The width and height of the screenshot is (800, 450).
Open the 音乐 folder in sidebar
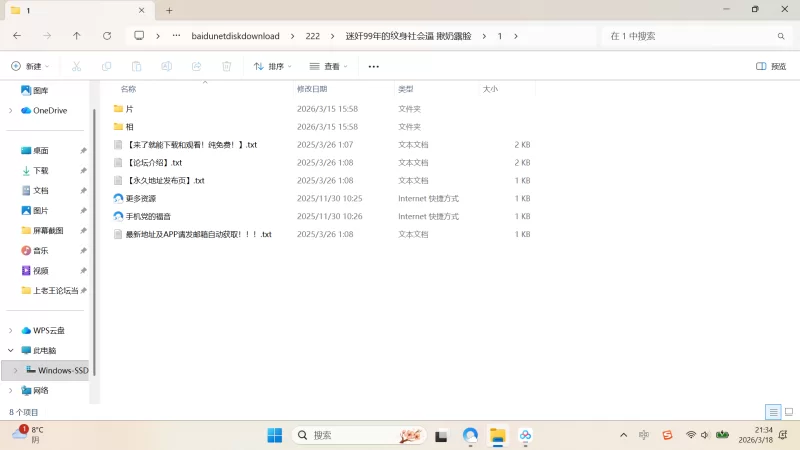40,251
